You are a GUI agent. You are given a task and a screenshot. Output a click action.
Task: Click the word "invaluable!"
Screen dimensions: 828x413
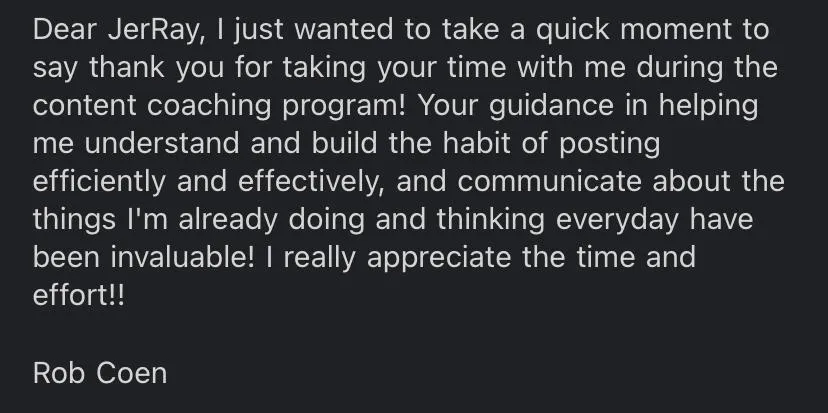(x=182, y=257)
